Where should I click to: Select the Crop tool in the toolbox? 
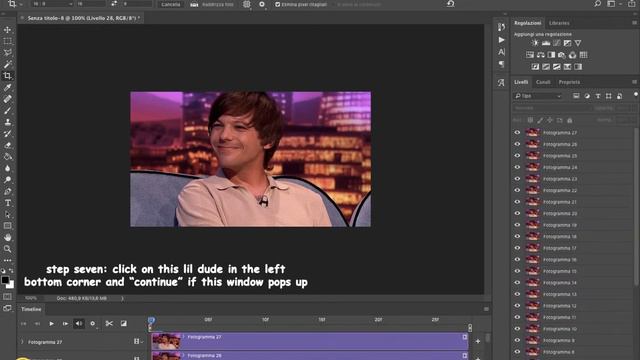point(7,76)
